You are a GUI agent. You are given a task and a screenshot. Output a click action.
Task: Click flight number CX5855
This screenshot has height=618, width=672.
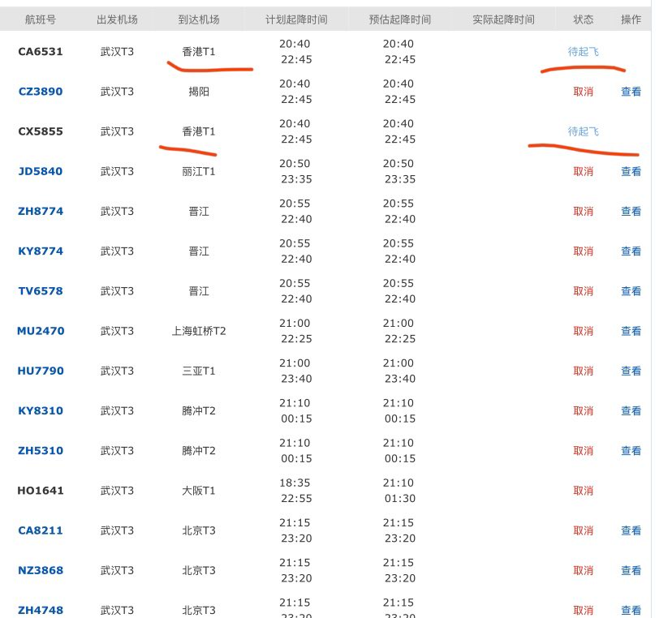click(40, 131)
